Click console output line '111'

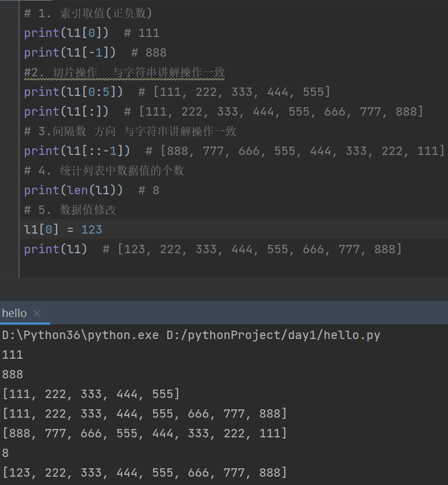click(x=13, y=355)
